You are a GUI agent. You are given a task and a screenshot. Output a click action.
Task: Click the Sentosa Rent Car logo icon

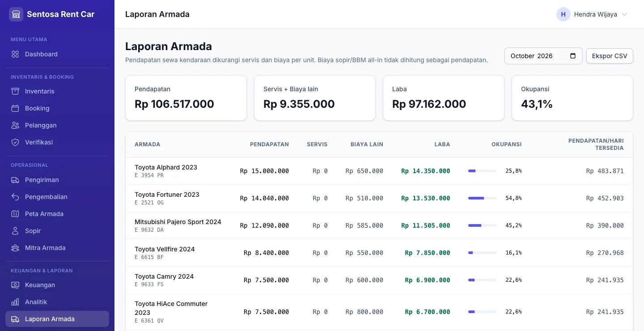click(16, 14)
